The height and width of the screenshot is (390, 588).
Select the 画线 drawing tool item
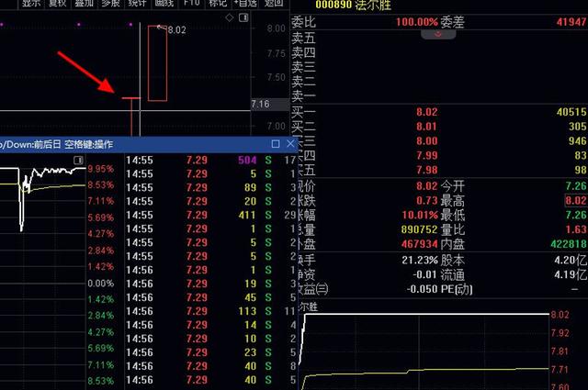(164, 3)
